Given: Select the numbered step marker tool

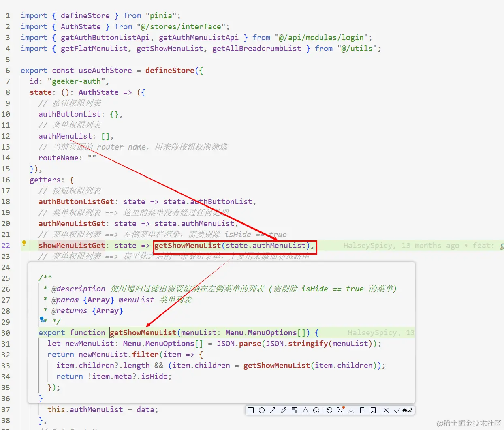Looking at the screenshot, I should (x=316, y=410).
